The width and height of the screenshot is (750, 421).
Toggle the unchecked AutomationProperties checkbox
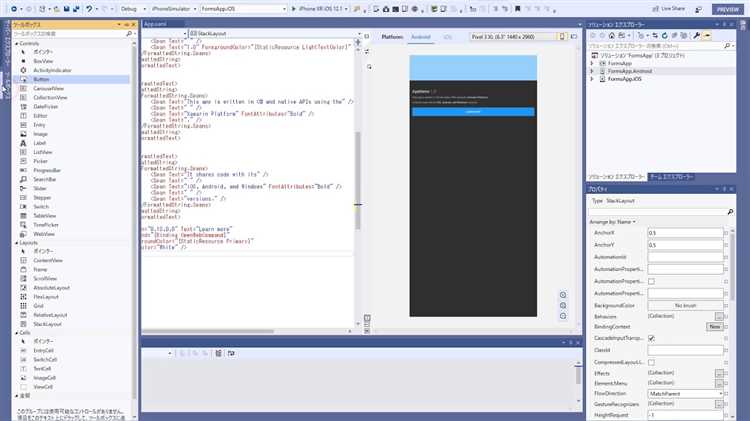point(651,281)
